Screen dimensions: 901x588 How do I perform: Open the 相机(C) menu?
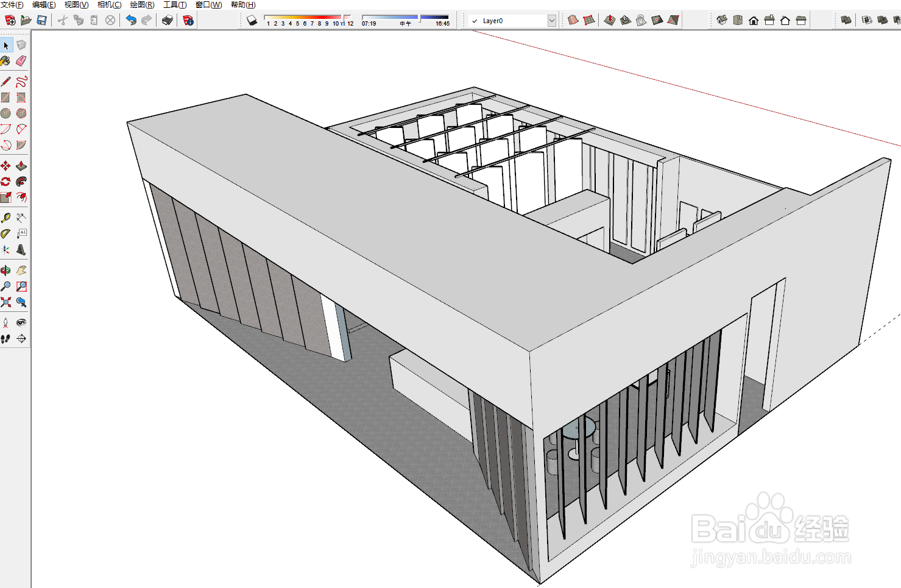tap(110, 4)
